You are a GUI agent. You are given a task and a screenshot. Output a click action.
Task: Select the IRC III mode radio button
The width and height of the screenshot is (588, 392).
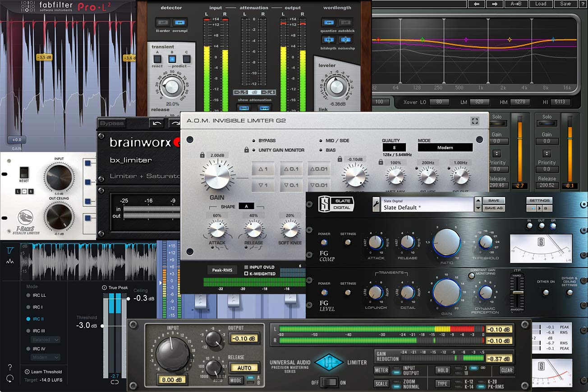28,331
